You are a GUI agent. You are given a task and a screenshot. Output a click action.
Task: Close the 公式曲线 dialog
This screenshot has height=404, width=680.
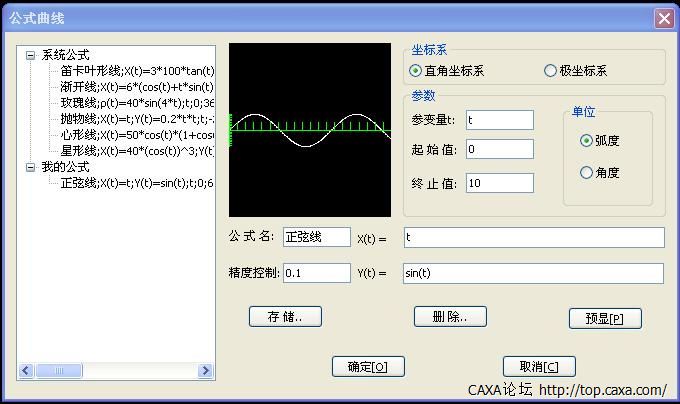(664, 18)
